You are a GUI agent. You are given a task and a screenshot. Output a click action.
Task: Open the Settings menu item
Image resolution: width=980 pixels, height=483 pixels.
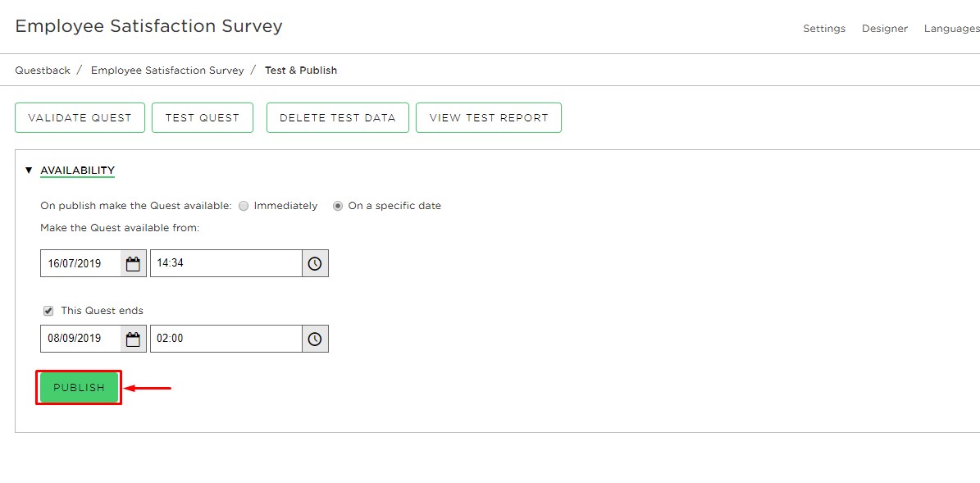click(823, 28)
